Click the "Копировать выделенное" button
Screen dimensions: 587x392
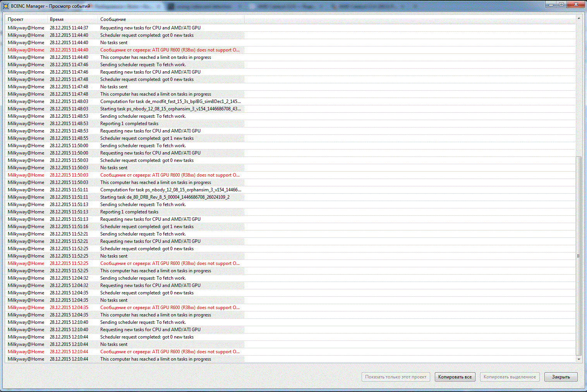pos(510,377)
